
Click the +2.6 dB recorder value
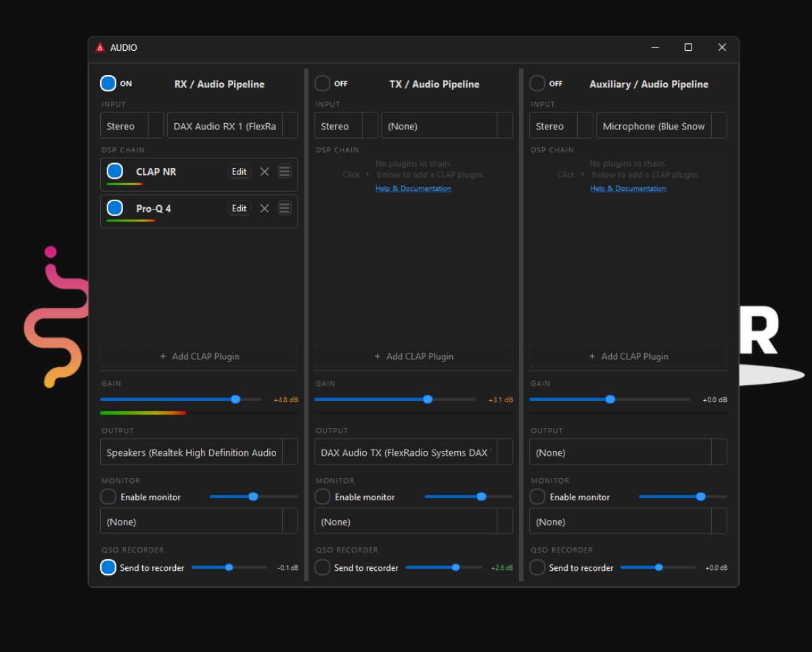click(502, 568)
